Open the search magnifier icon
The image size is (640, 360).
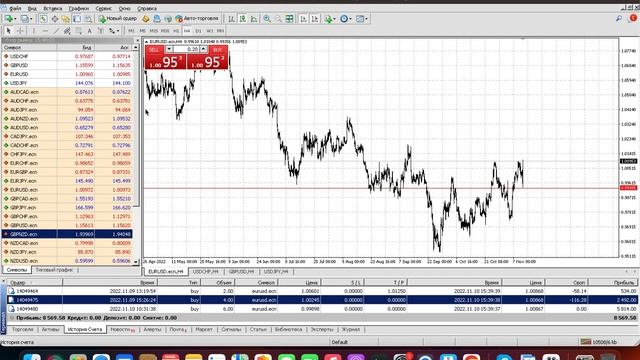point(619,18)
